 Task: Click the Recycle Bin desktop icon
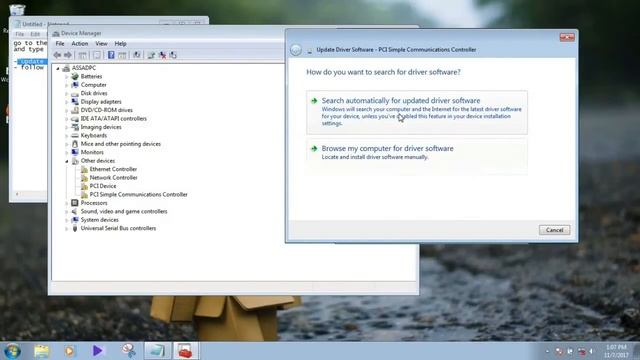click(17, 10)
